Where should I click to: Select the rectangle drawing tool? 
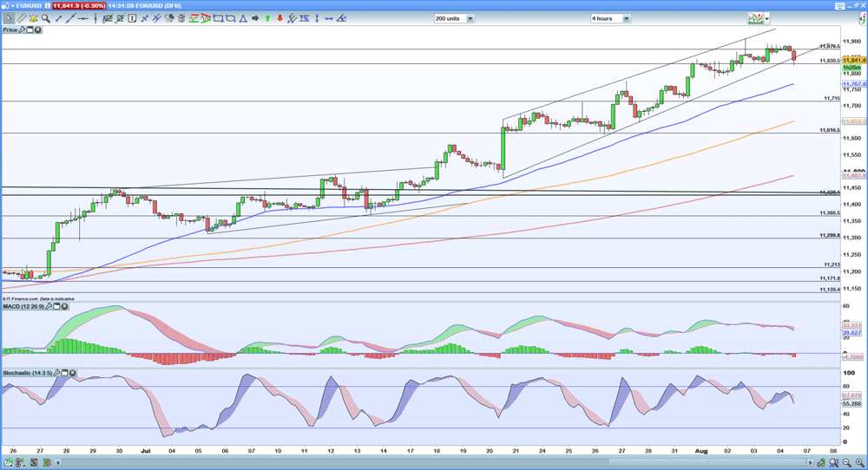[x=218, y=18]
